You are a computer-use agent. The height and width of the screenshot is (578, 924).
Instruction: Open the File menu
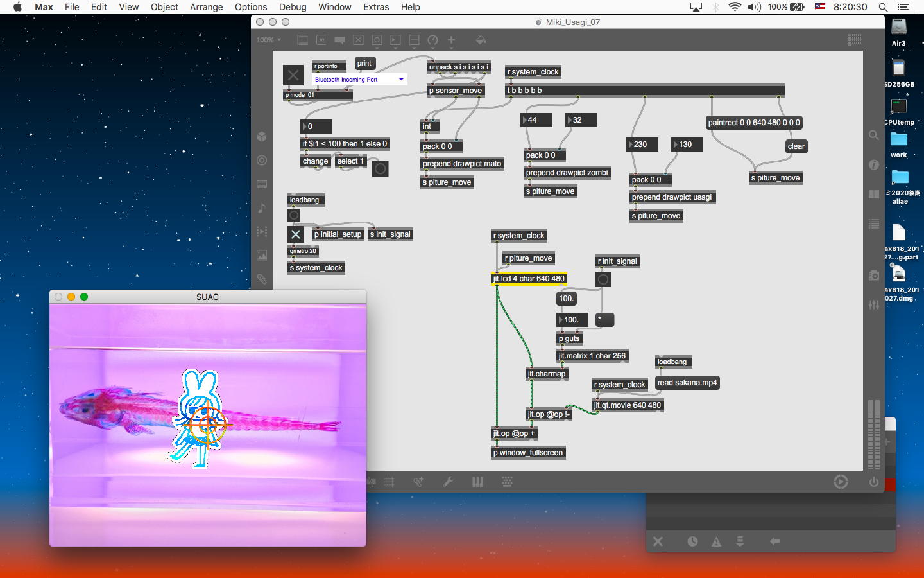click(x=72, y=7)
